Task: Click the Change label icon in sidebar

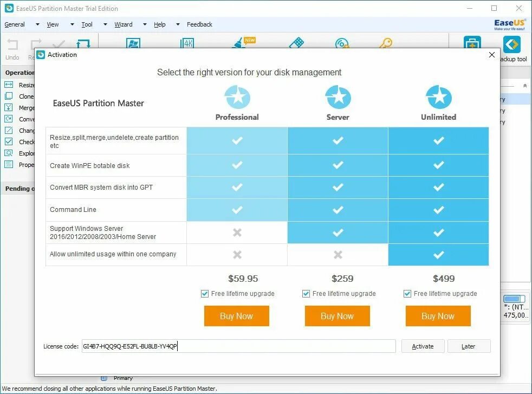Action: pyautogui.click(x=9, y=130)
